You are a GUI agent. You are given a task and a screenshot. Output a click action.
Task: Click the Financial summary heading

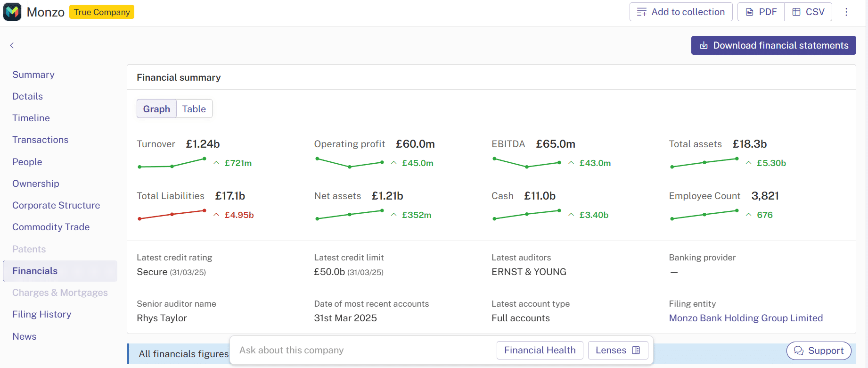[x=179, y=77]
